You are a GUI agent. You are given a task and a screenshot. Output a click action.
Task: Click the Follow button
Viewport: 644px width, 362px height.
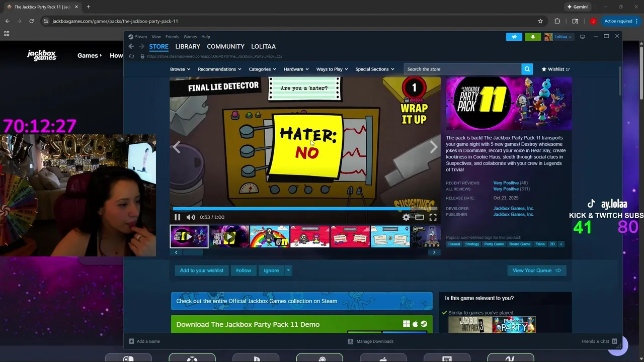pos(244,270)
